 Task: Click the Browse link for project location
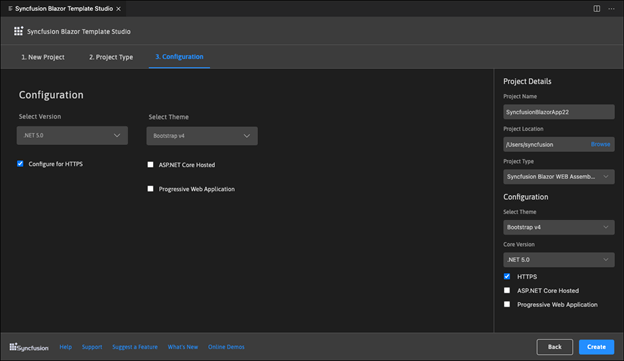(600, 144)
